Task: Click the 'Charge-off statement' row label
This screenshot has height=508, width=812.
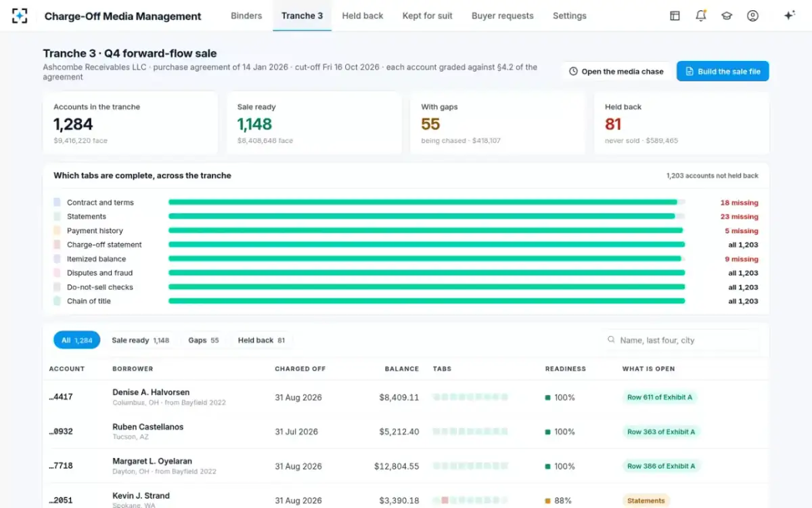Action: click(x=104, y=245)
